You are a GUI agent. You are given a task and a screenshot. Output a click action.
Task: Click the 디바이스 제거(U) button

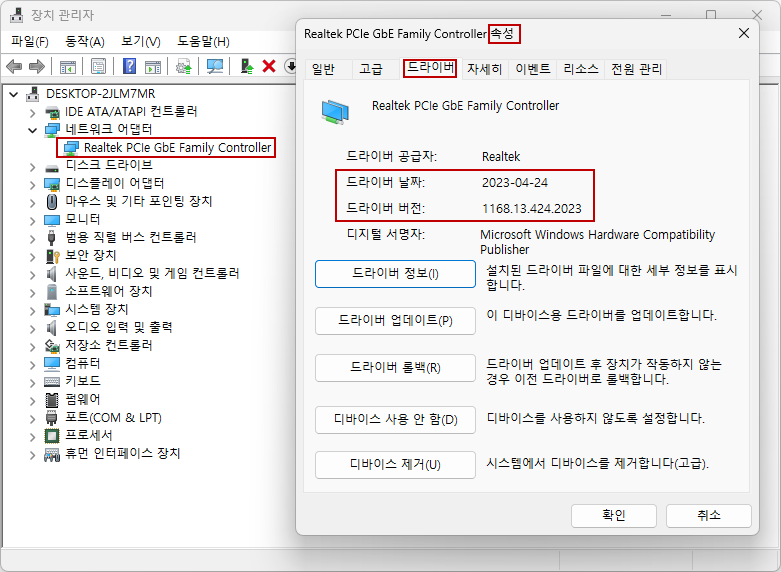(x=395, y=465)
